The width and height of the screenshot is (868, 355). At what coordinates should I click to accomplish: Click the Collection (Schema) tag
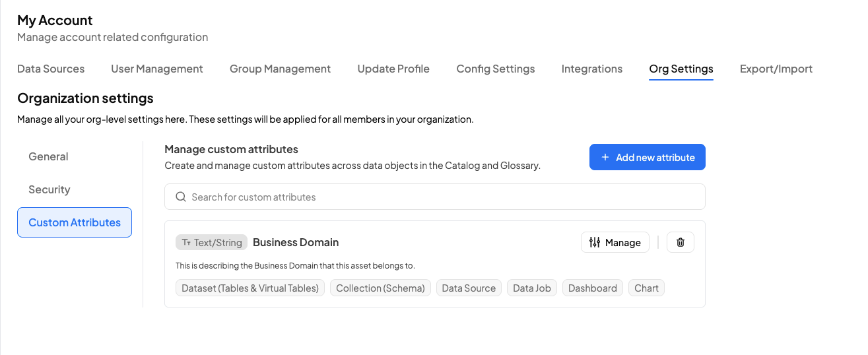point(380,288)
